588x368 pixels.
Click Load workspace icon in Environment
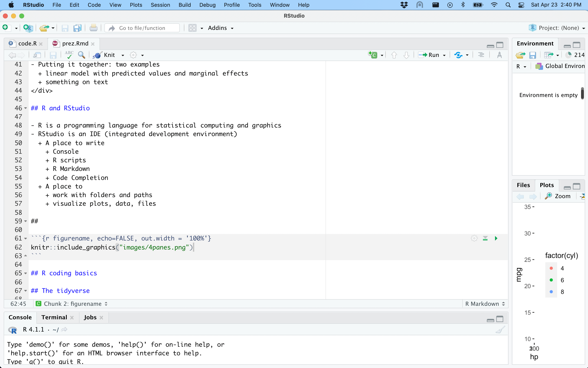[x=520, y=55]
